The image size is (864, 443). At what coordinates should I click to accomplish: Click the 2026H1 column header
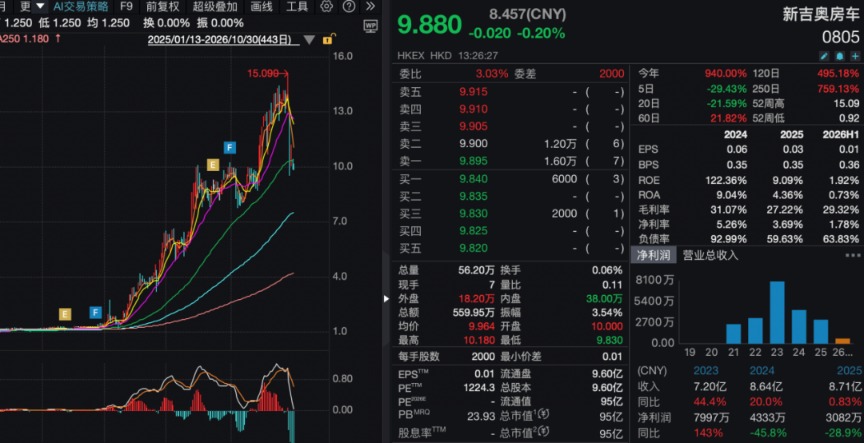tap(839, 134)
